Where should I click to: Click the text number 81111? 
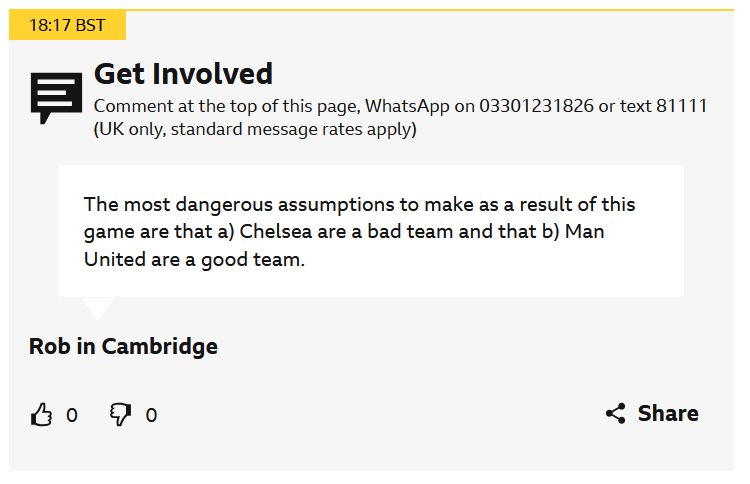[x=681, y=106]
